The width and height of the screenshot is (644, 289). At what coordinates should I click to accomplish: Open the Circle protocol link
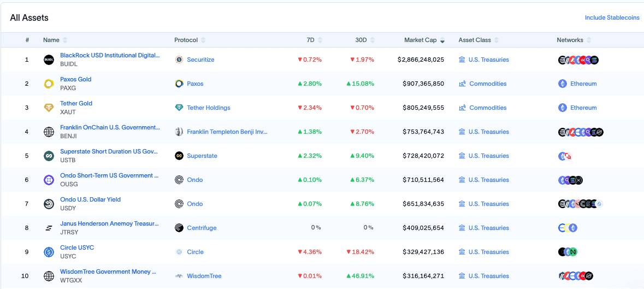click(195, 252)
